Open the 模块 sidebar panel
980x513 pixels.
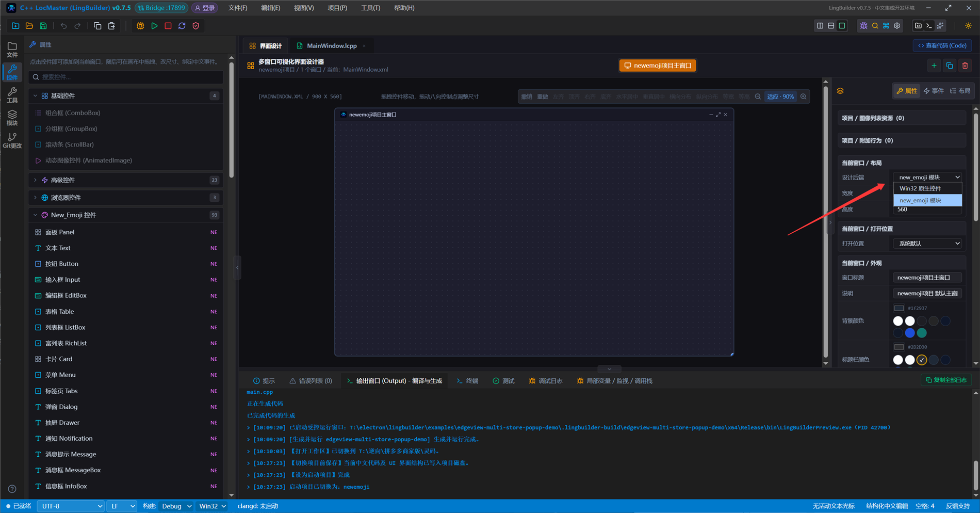click(12, 118)
